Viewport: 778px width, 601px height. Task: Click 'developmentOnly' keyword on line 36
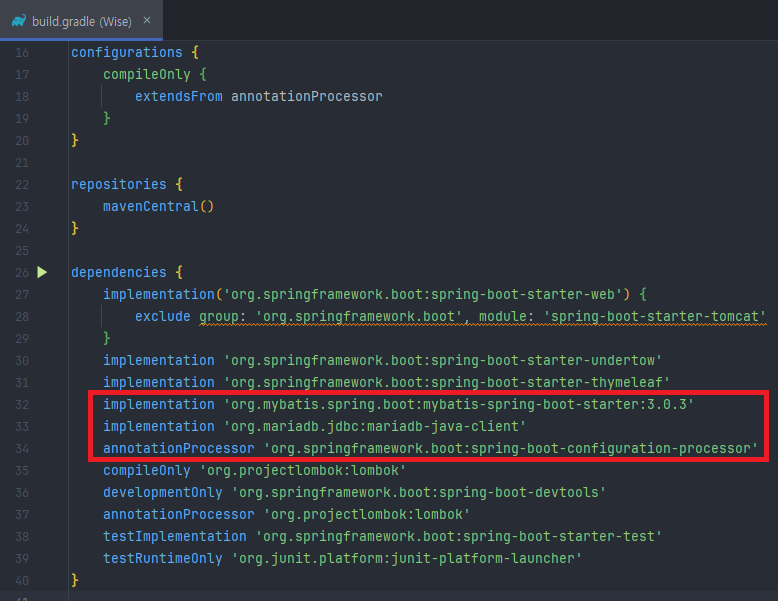pos(162,492)
